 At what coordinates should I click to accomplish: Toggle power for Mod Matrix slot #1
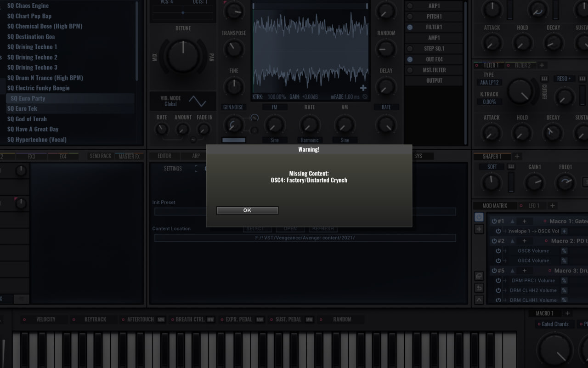pos(494,221)
